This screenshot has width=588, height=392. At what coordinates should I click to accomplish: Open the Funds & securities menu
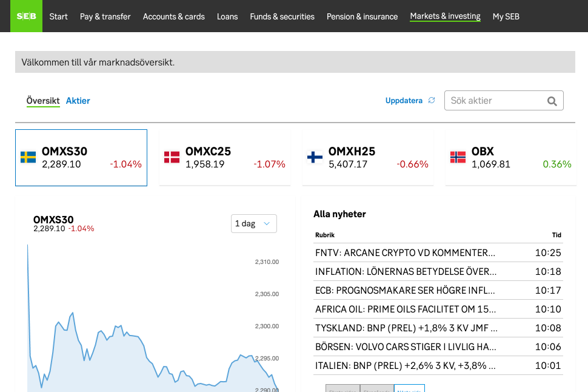tap(282, 16)
